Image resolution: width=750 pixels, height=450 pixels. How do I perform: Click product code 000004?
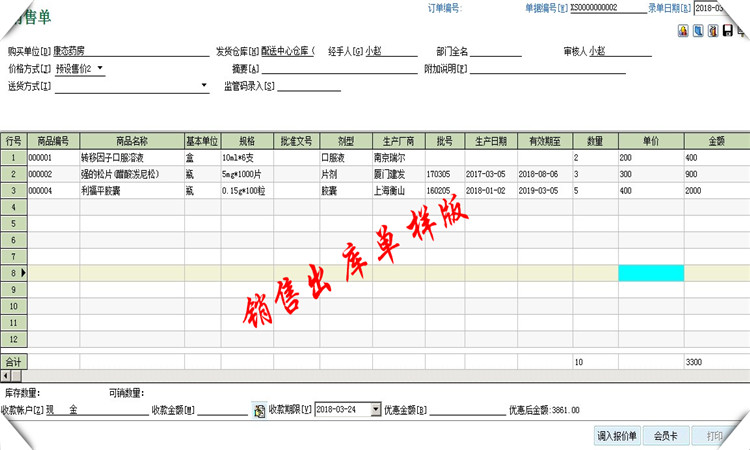point(40,191)
